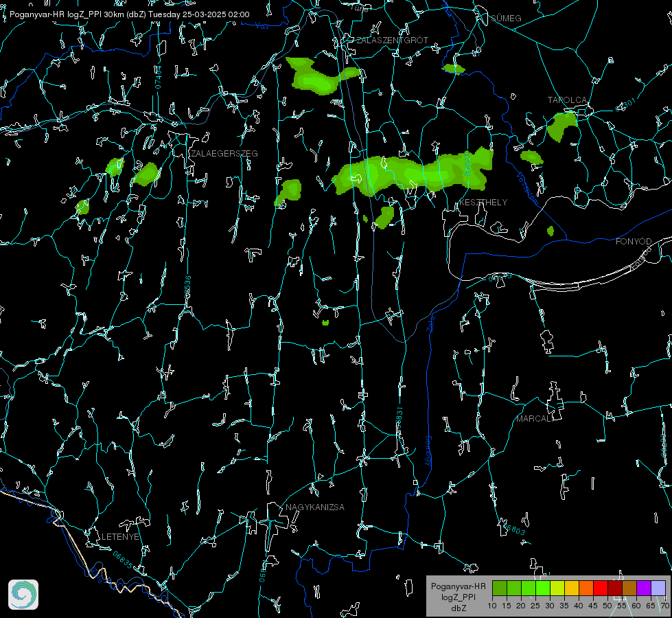Select the 15-20 dBZ green swatch
The width and height of the screenshot is (672, 618).
[x=514, y=588]
